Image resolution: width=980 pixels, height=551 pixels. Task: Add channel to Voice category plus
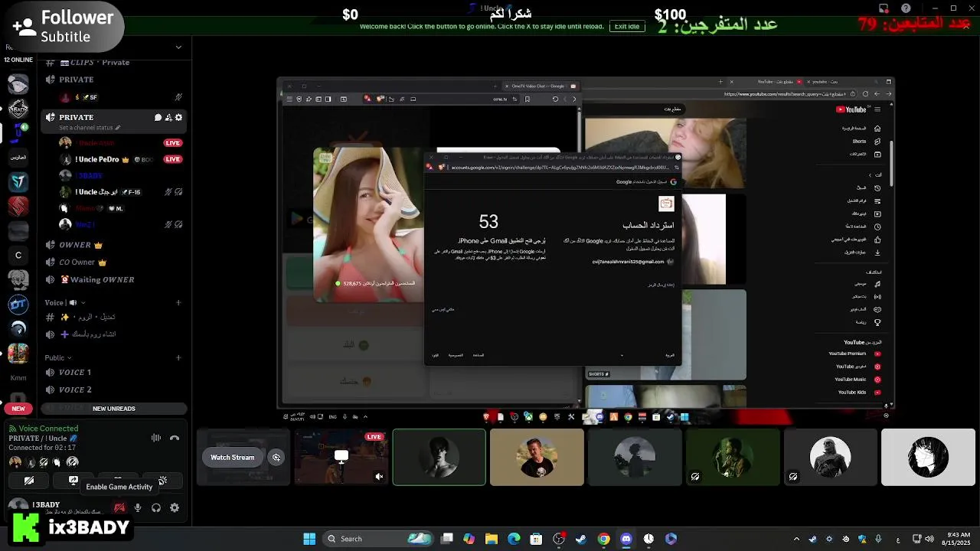pyautogui.click(x=178, y=302)
